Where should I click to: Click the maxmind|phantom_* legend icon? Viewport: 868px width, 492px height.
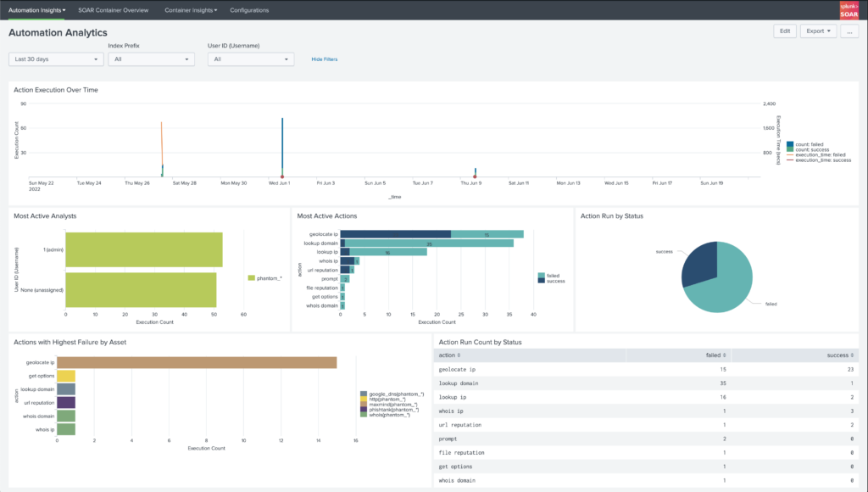point(362,405)
